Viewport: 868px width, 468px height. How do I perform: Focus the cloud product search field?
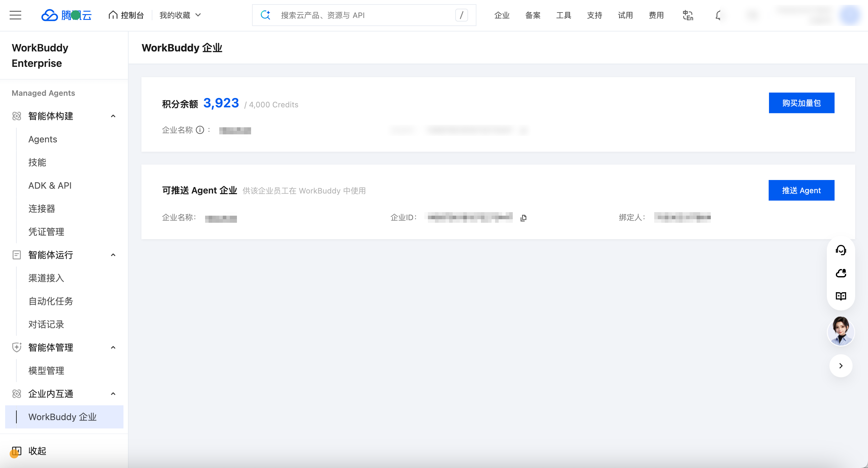tap(364, 15)
